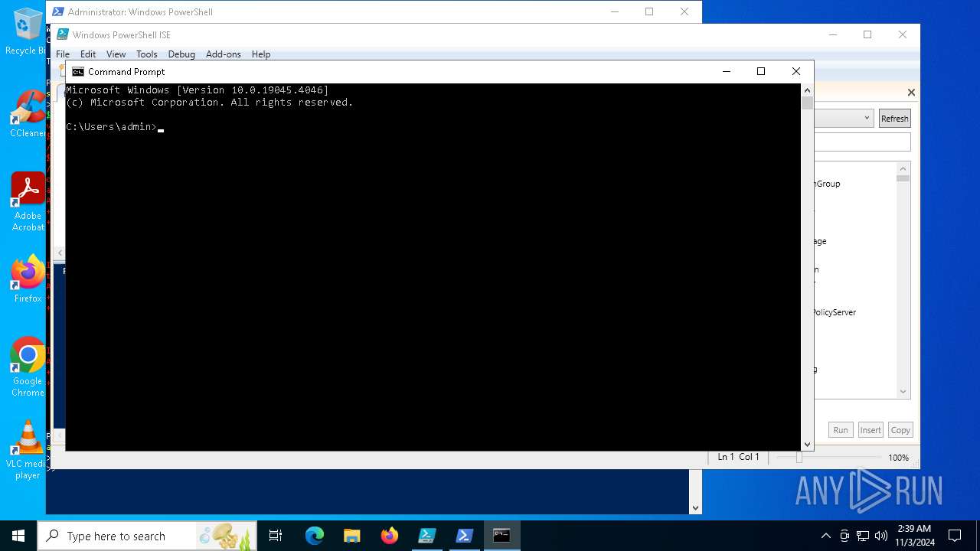Open Microsoft Edge from taskbar
This screenshot has height=551, width=980.
(315, 536)
